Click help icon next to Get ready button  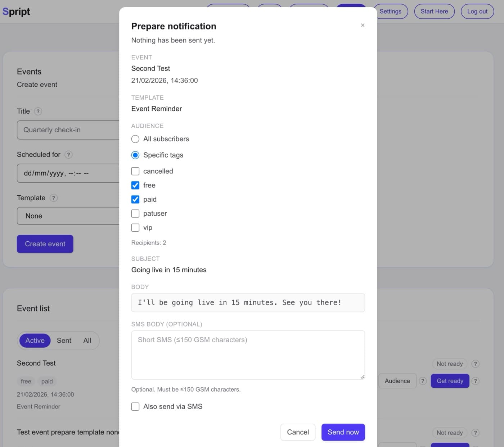475,381
